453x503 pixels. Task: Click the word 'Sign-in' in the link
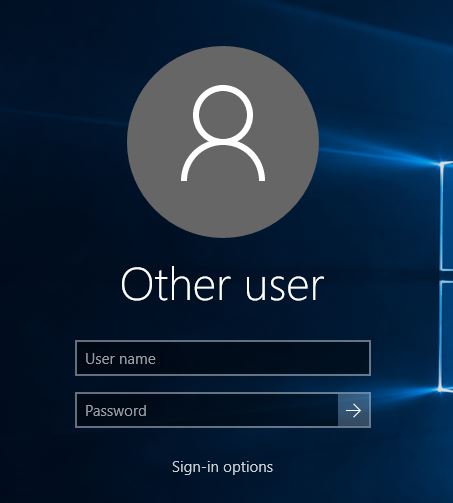click(x=195, y=467)
